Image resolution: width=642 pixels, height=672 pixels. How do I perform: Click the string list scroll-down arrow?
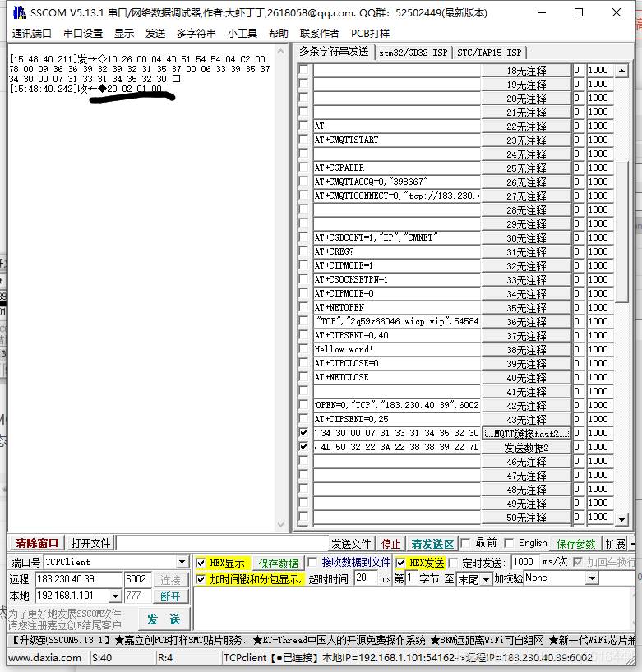[x=621, y=519]
